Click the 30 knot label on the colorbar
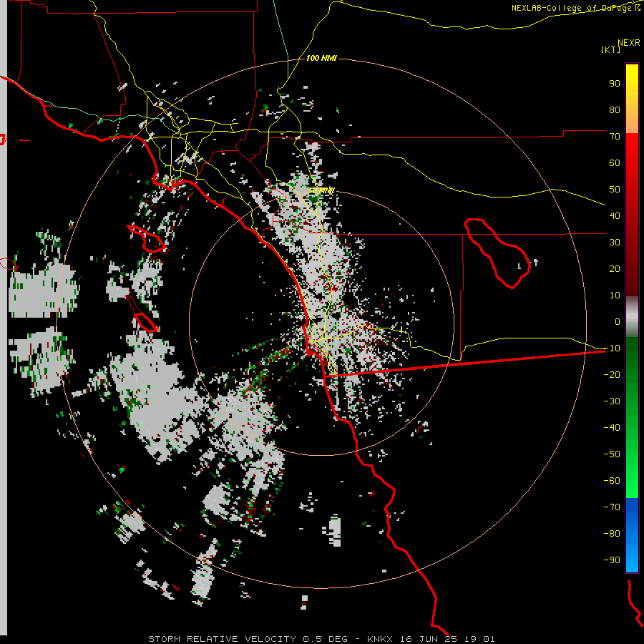Image resolution: width=644 pixels, height=644 pixels. [x=615, y=243]
